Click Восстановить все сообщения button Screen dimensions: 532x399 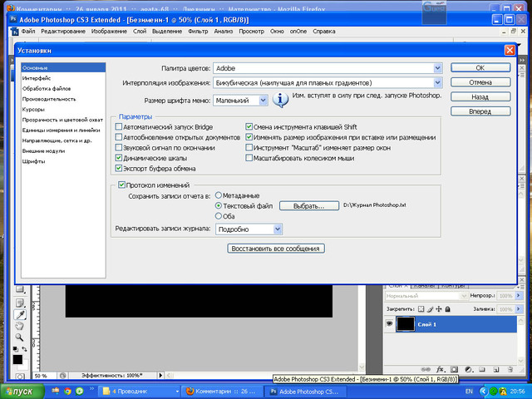tap(275, 249)
